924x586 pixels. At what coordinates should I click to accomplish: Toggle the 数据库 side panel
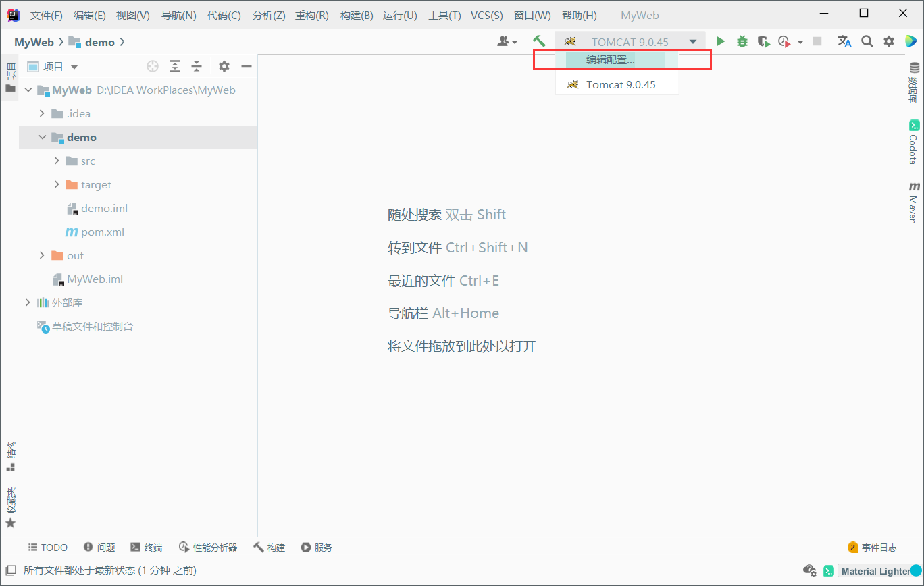tap(915, 78)
